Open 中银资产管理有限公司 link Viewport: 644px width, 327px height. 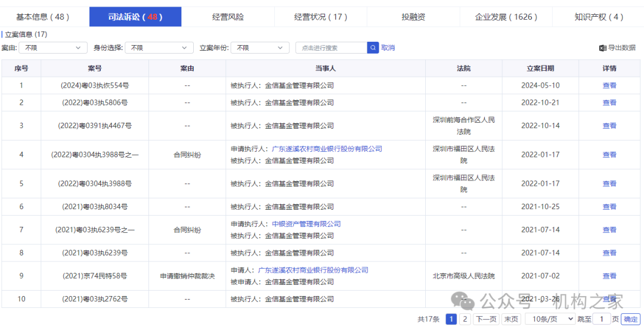click(306, 224)
